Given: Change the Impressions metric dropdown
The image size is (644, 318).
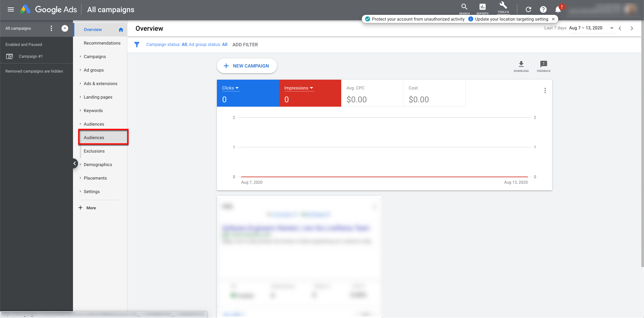Looking at the screenshot, I should click(x=299, y=88).
